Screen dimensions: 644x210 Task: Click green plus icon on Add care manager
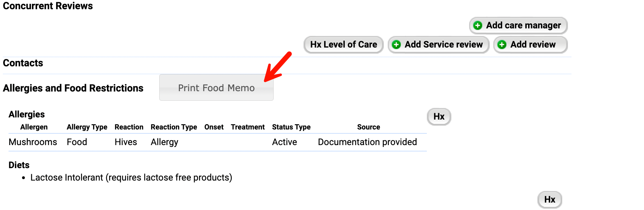[x=478, y=26]
